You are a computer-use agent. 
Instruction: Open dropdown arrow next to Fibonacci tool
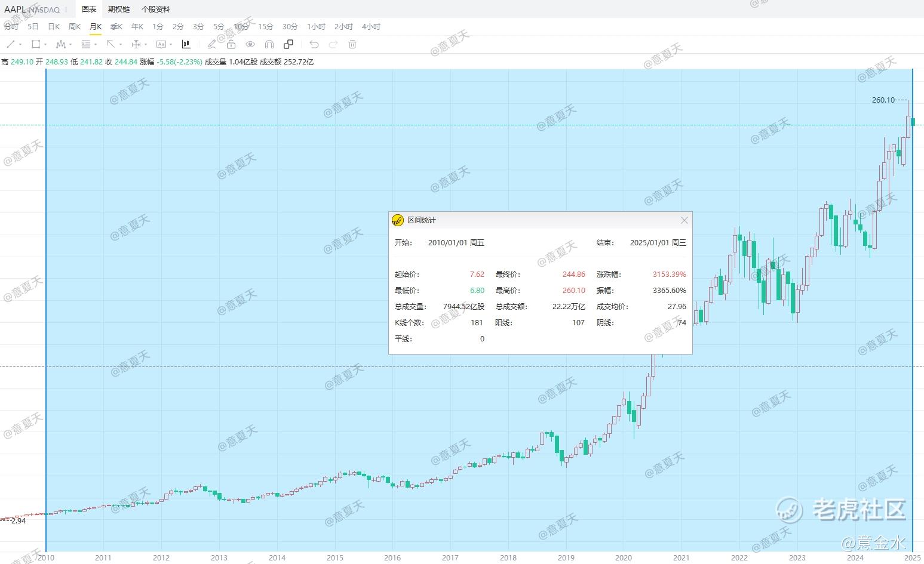[x=96, y=45]
